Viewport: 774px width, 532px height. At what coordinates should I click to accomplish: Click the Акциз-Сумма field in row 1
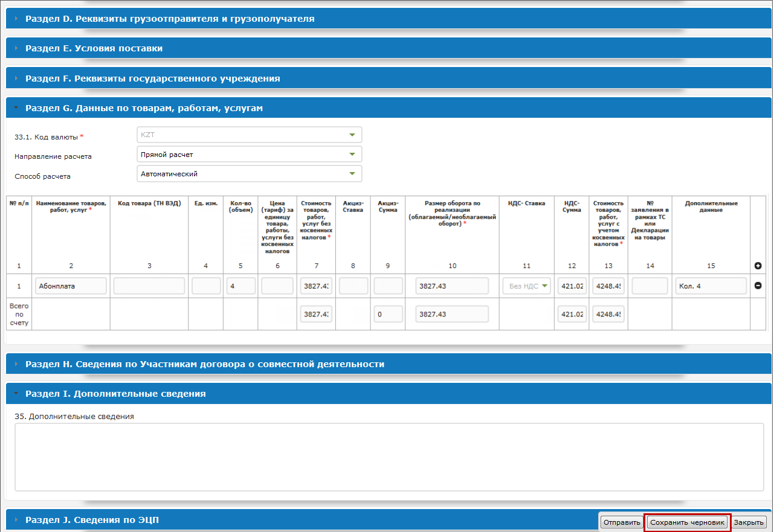[388, 286]
